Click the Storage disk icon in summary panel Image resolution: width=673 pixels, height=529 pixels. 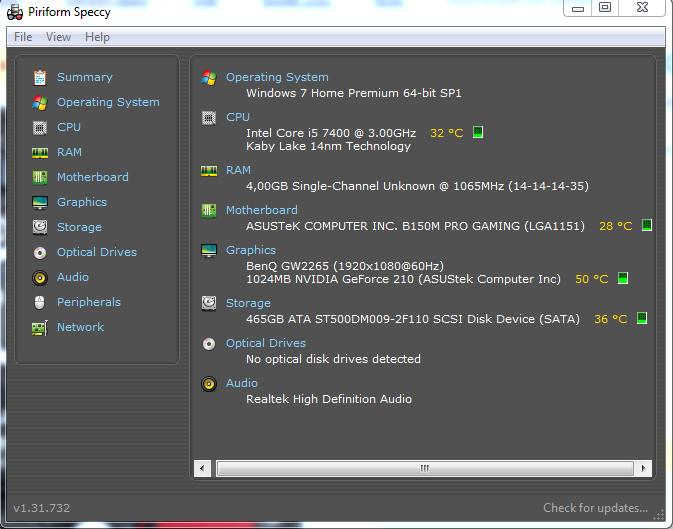click(209, 303)
